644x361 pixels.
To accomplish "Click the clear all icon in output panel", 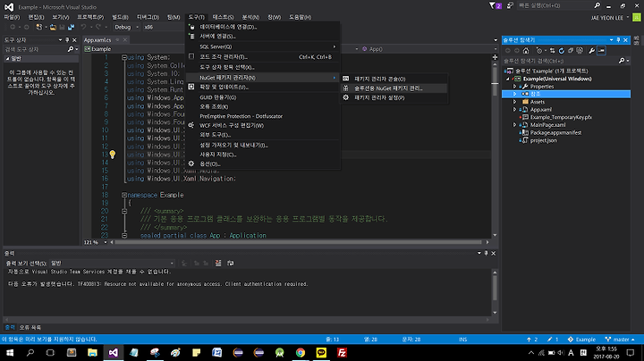I will (x=218, y=263).
